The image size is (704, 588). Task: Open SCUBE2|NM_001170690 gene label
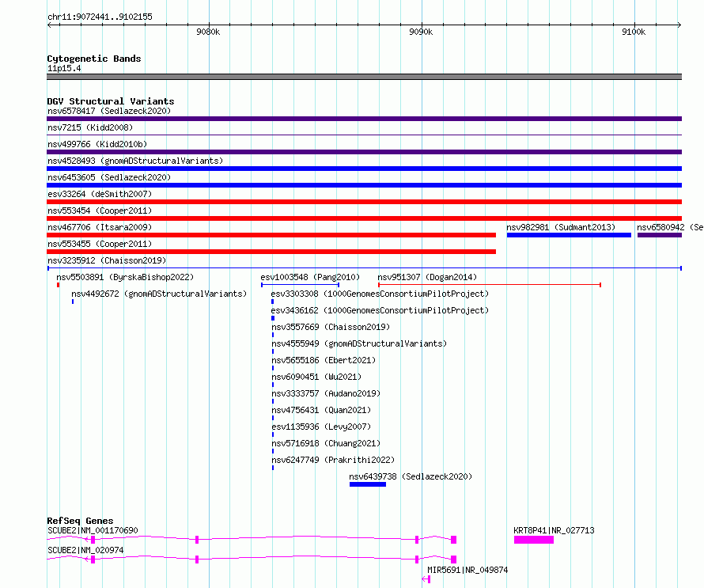(x=93, y=530)
